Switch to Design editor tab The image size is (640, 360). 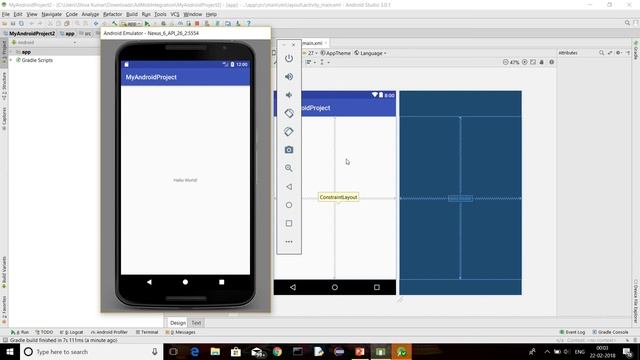coord(178,323)
